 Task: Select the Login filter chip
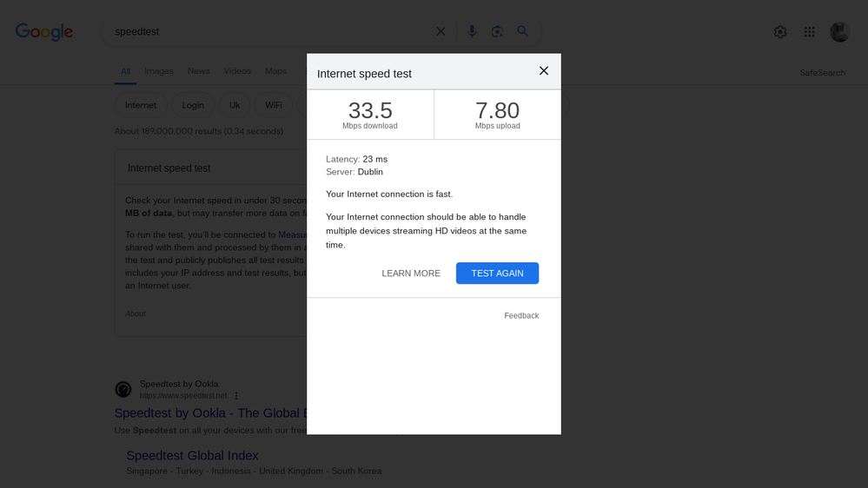point(193,105)
